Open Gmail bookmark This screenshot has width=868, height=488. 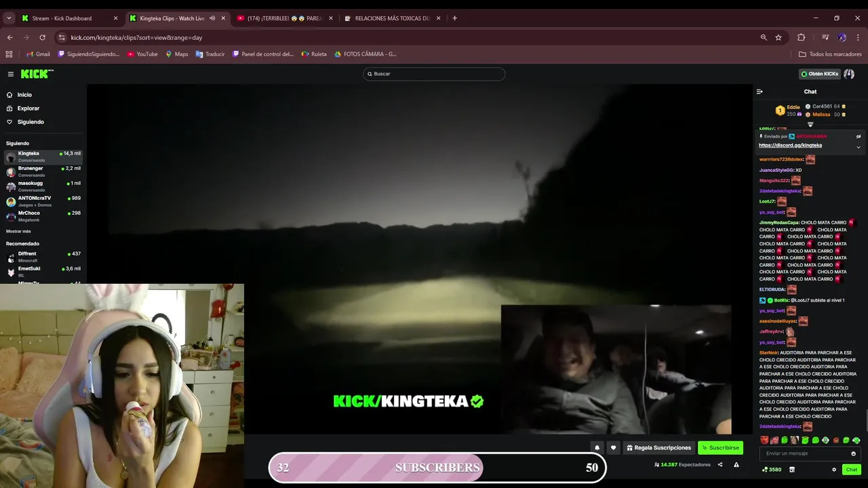(38, 54)
